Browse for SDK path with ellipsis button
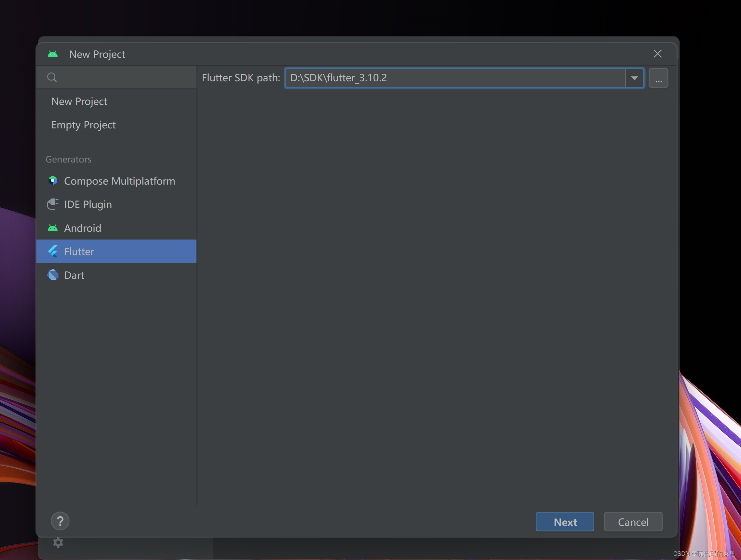Image resolution: width=741 pixels, height=560 pixels. pos(658,78)
